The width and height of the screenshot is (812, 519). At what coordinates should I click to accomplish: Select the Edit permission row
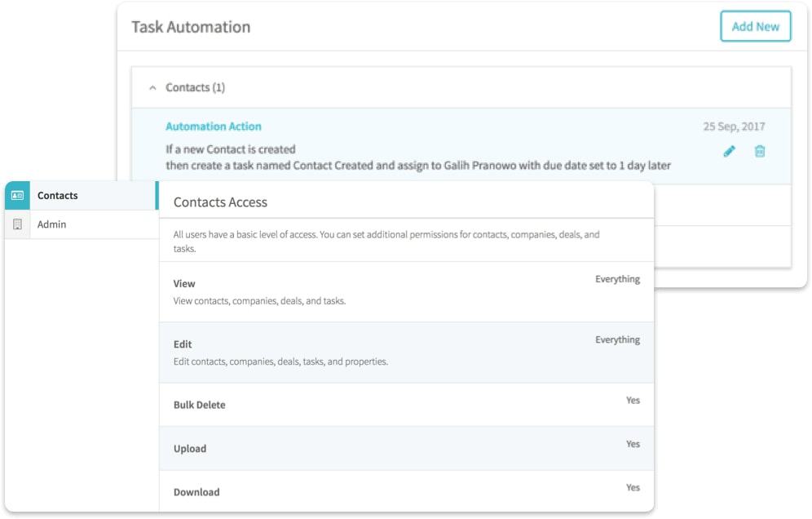(x=407, y=353)
